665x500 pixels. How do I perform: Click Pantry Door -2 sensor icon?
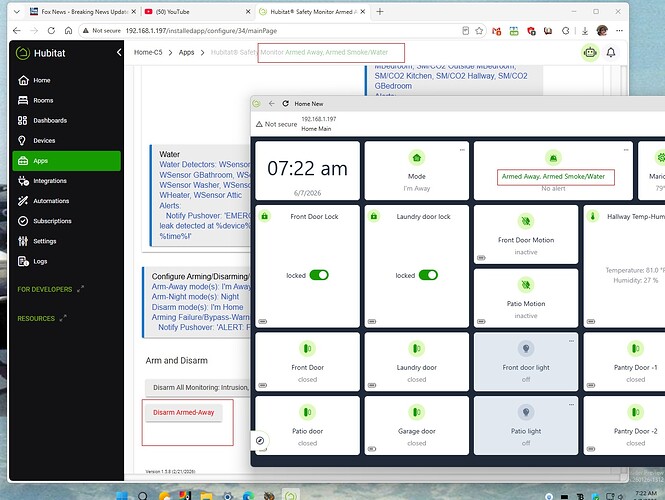click(635, 412)
